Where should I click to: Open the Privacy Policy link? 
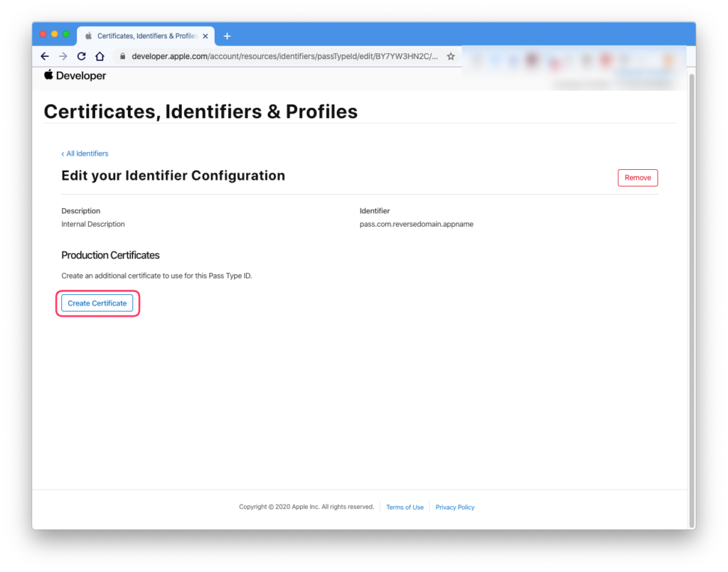tap(455, 507)
